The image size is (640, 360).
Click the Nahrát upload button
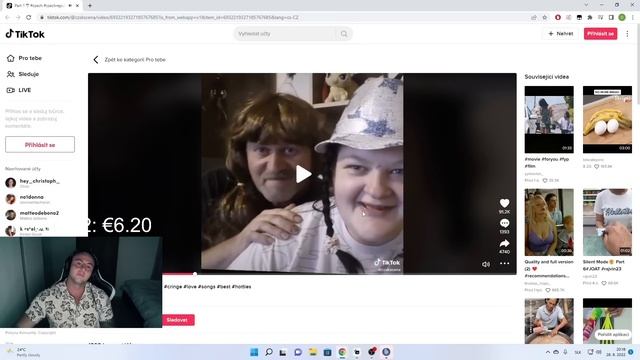point(561,34)
